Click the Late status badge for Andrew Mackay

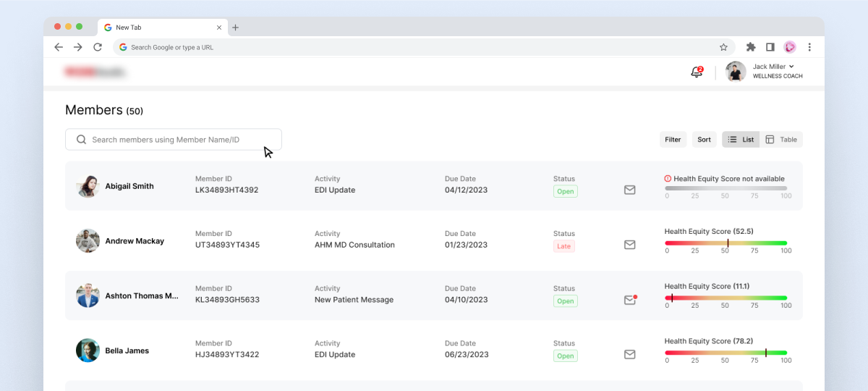563,246
